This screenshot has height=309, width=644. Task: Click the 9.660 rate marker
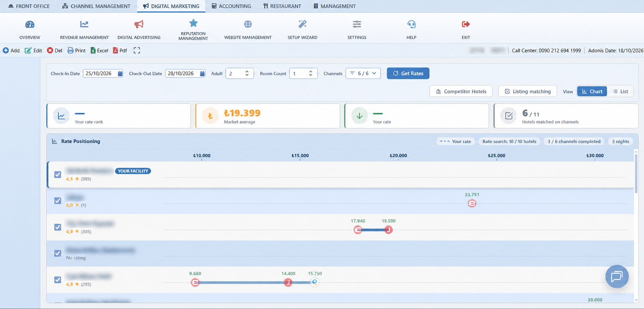195,282
